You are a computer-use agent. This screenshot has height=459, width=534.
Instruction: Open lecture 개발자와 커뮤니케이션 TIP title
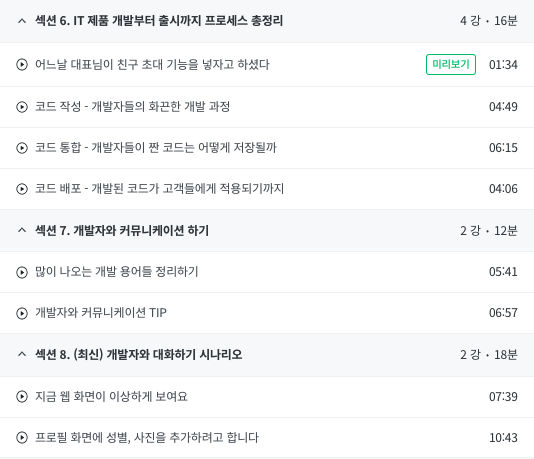[101, 313]
